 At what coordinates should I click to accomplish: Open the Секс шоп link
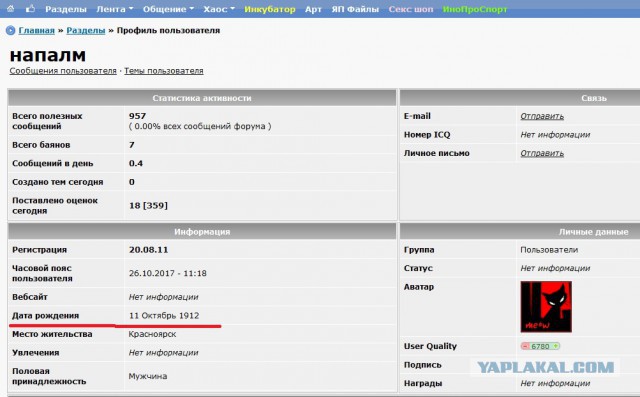[411, 9]
